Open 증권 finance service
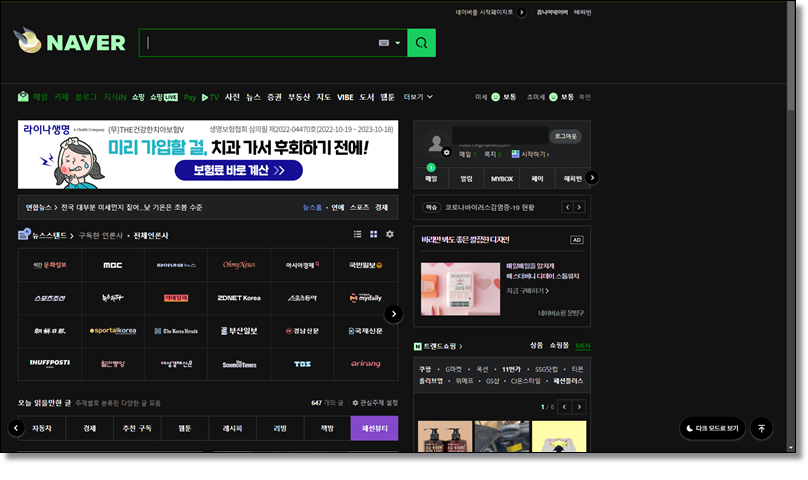The width and height of the screenshot is (808, 480). coord(274,97)
